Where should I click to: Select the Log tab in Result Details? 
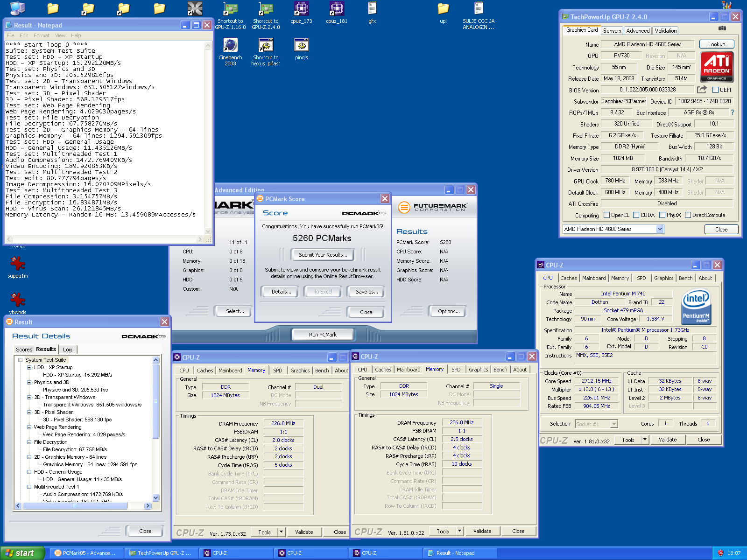click(67, 350)
